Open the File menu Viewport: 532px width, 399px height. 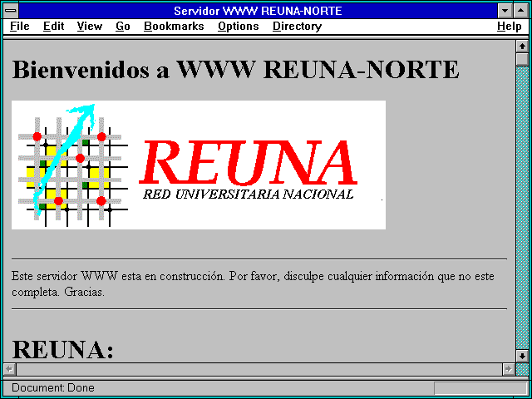[x=20, y=27]
